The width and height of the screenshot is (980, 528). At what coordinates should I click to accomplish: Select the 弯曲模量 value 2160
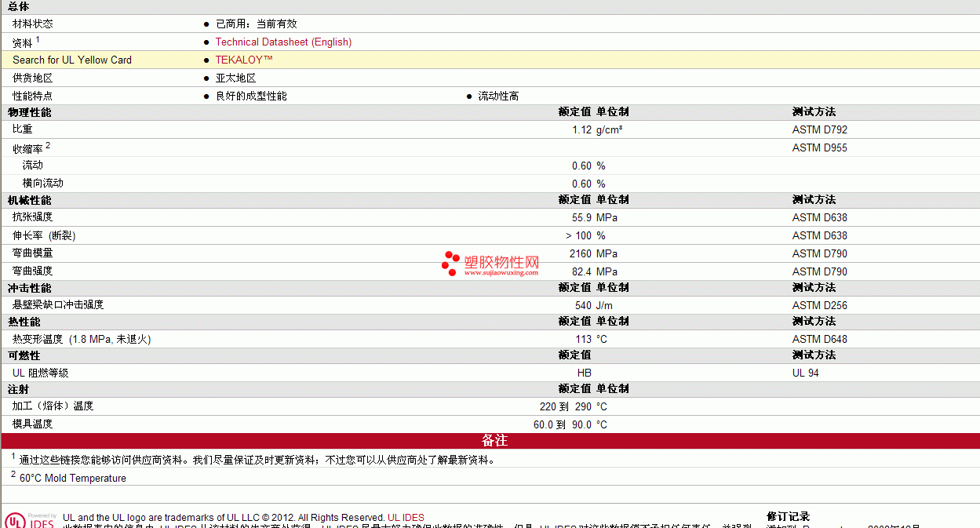click(581, 254)
